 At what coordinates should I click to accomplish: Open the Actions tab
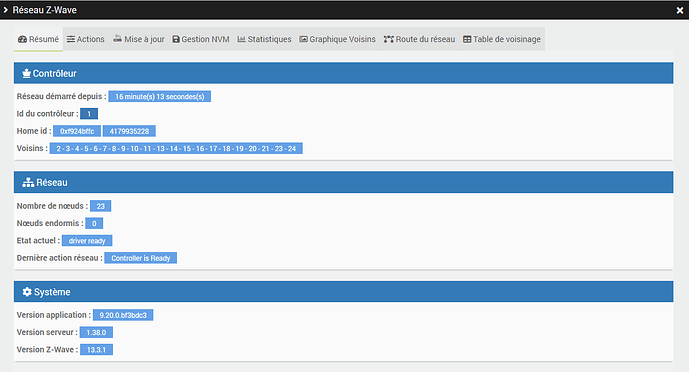click(x=86, y=39)
